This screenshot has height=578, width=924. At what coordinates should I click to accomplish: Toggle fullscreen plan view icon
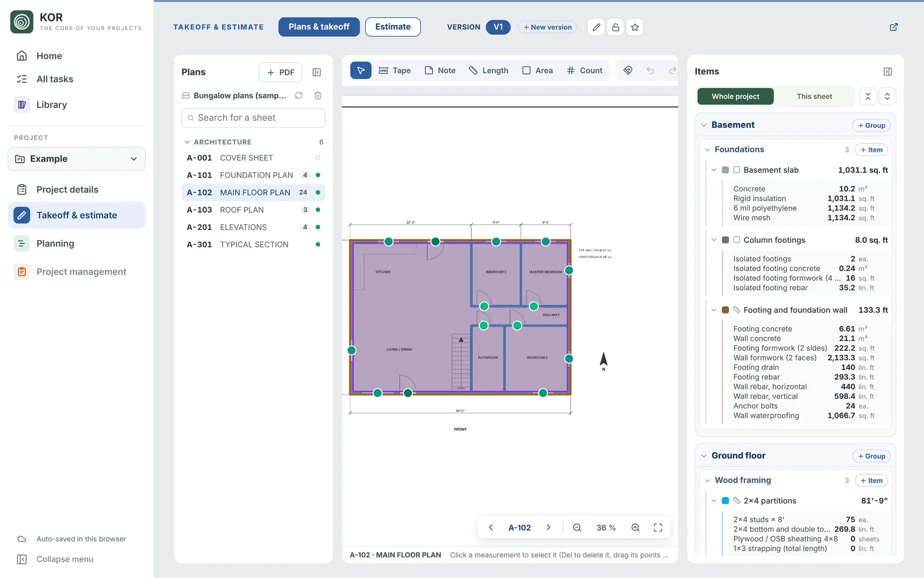coord(658,528)
